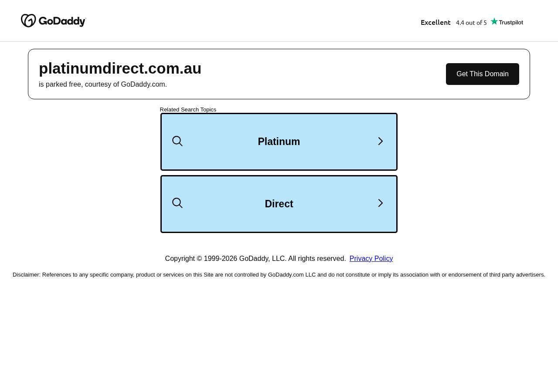Click the platinumdirect.com.au domain heading
Screen dimensions: 558x392
(x=120, y=68)
